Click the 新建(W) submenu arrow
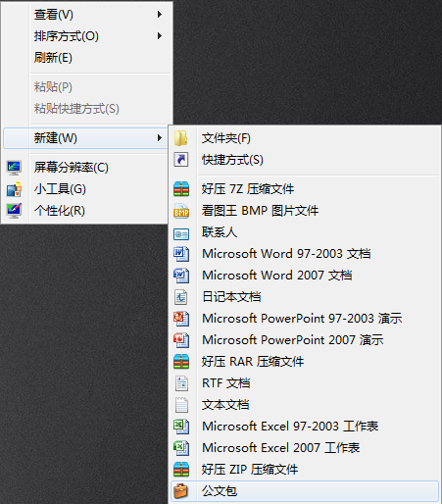Screen dimensions: 442x504 coord(160,138)
